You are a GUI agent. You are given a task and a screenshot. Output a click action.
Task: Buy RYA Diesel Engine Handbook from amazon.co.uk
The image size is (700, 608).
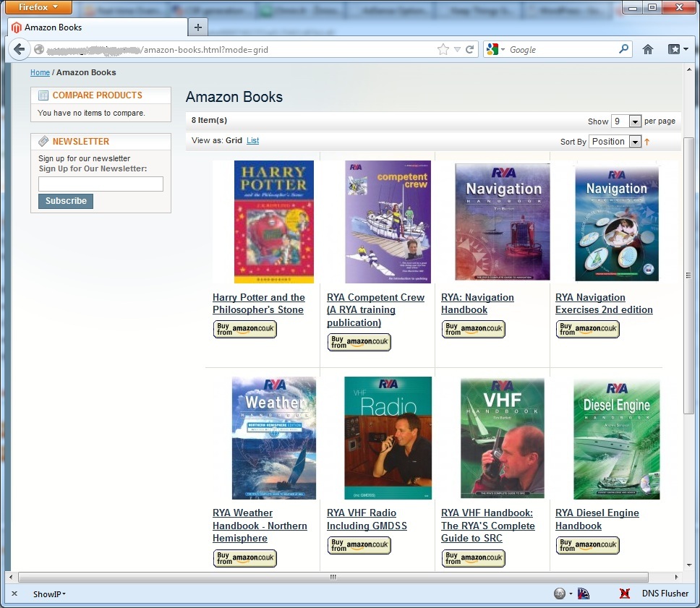588,545
